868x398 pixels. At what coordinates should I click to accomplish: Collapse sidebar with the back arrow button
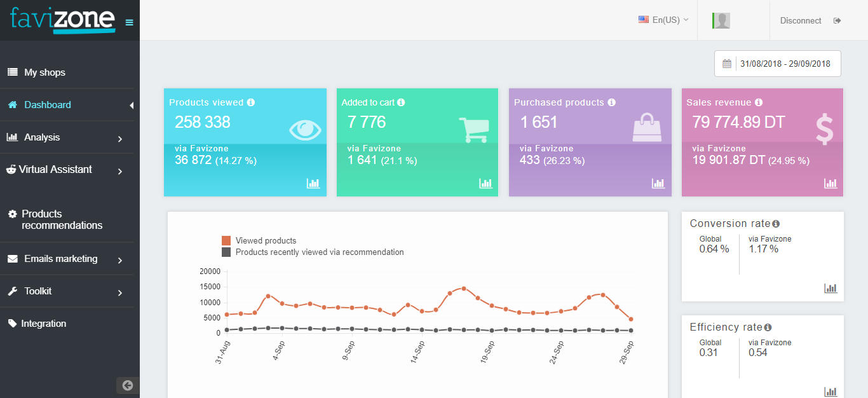point(128,385)
